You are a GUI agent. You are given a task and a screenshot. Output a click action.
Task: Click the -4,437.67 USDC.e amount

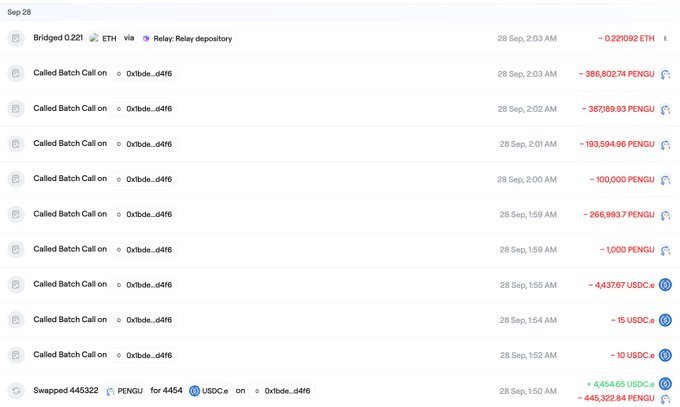tap(621, 285)
